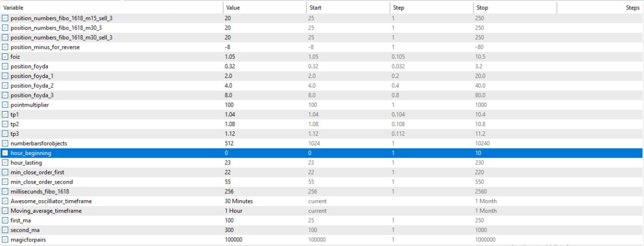
Task: Click the tp3 Step value 0.112
Action: pos(399,134)
